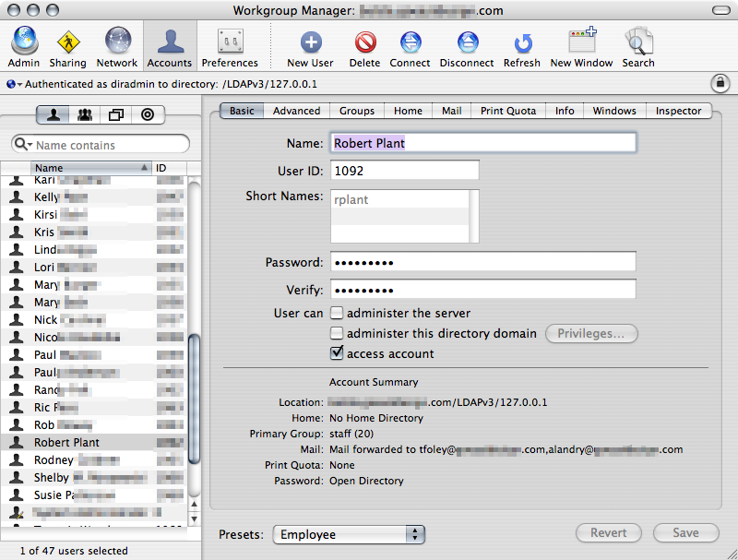This screenshot has width=738, height=560.
Task: Open the Print Quota tab
Action: [507, 111]
